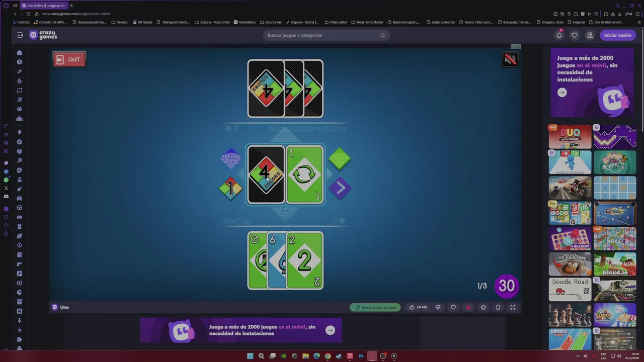The width and height of the screenshot is (644, 362).
Task: Play the blue 6 card from hand
Action: [x=276, y=260]
